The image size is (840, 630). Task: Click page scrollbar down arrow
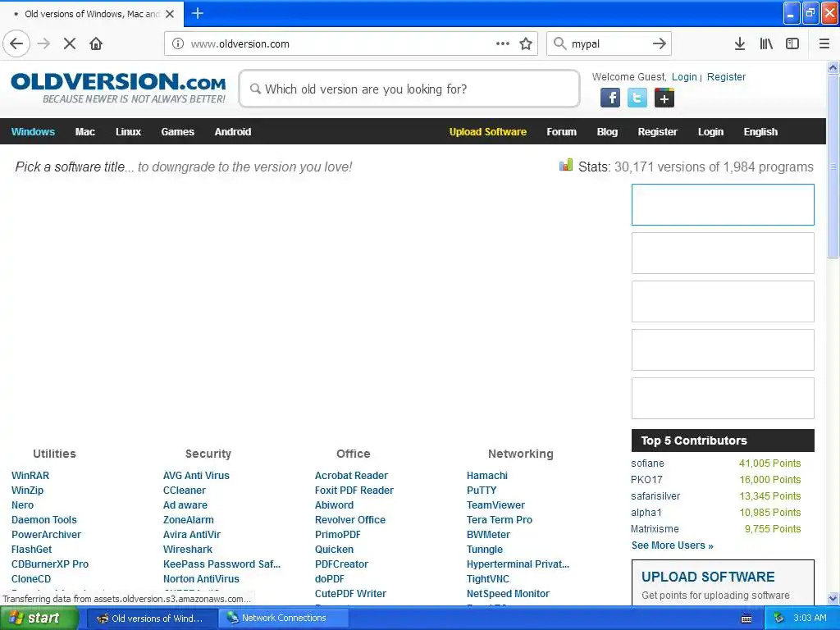[x=833, y=598]
